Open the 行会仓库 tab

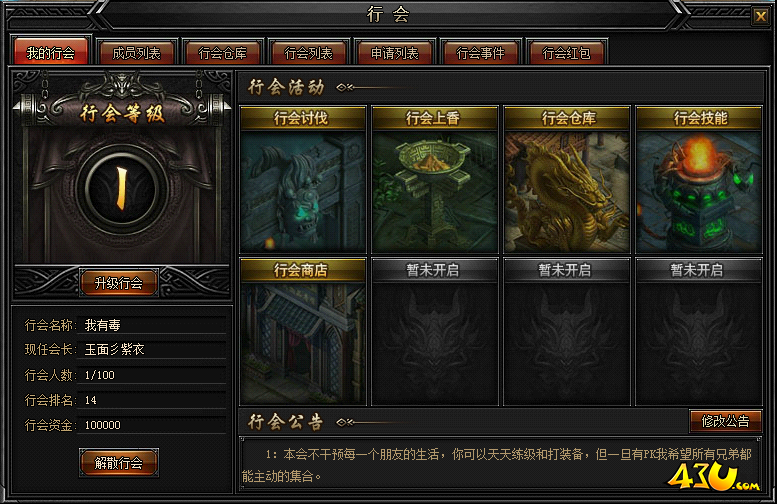pos(222,53)
